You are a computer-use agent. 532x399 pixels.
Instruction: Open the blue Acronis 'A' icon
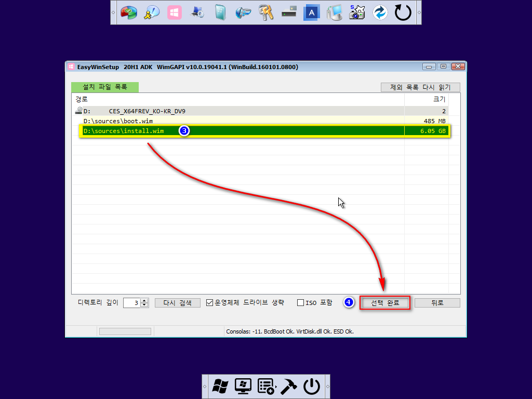[312, 12]
